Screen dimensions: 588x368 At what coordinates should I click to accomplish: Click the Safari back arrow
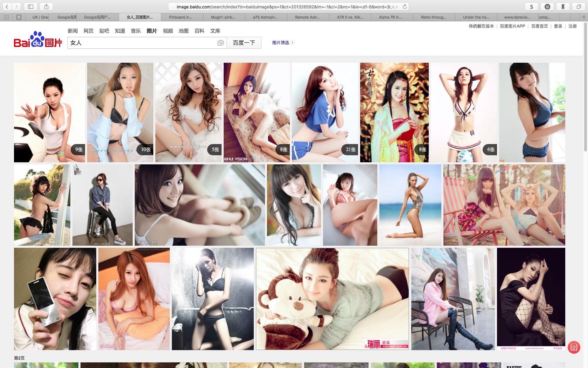click(7, 7)
